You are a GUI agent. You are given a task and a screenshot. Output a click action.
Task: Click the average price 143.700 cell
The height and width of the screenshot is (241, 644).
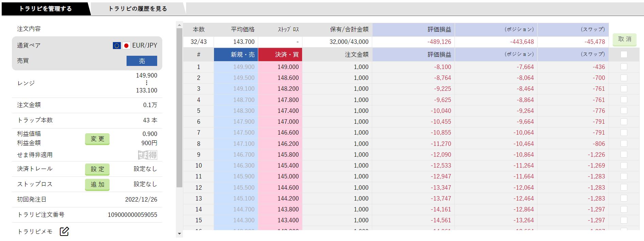point(236,42)
